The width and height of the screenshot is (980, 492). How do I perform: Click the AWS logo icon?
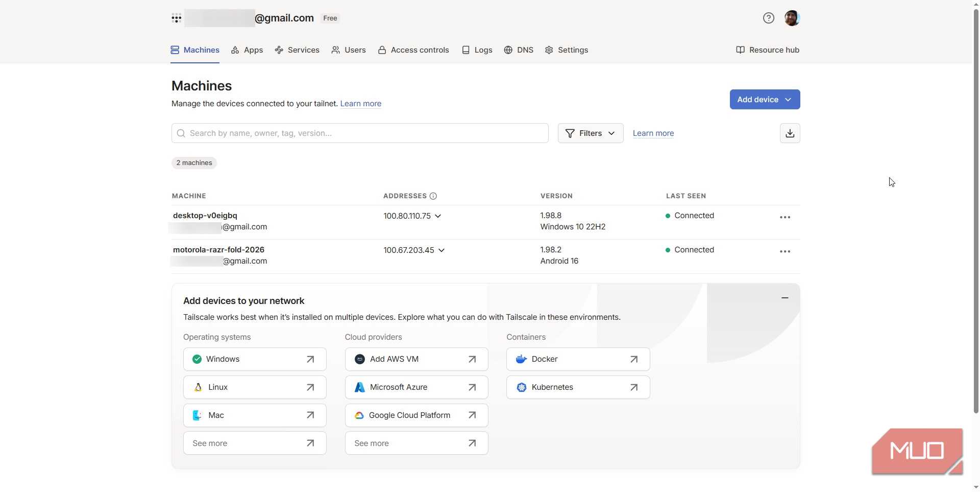click(x=359, y=359)
